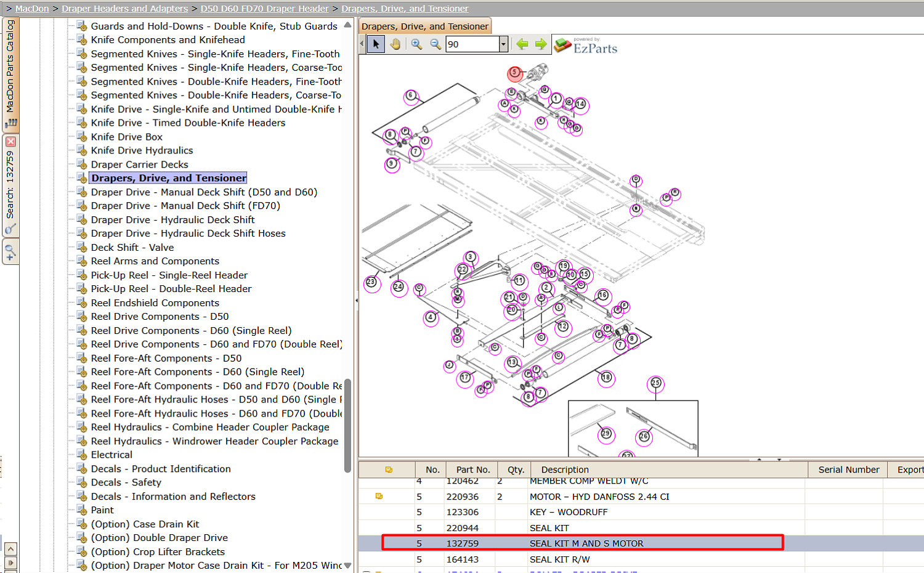Zoom out of the parts diagram
Viewport: 924px width, 573px height.
click(436, 44)
